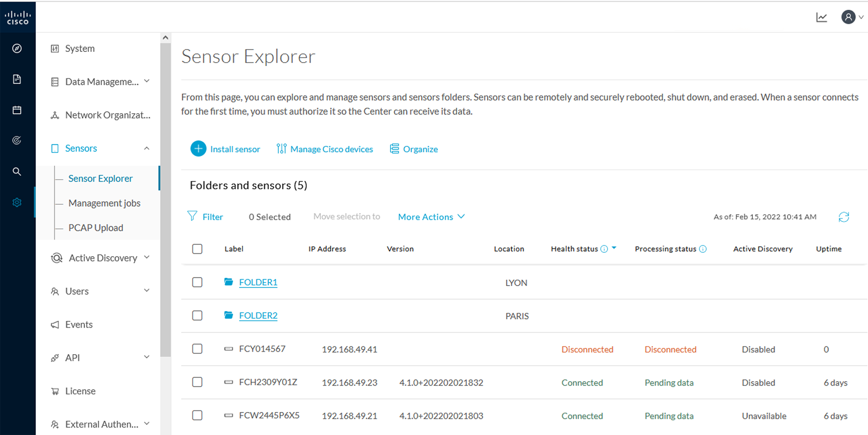Click the Network Organization menu icon
The width and height of the screenshot is (868, 435).
pos(55,115)
